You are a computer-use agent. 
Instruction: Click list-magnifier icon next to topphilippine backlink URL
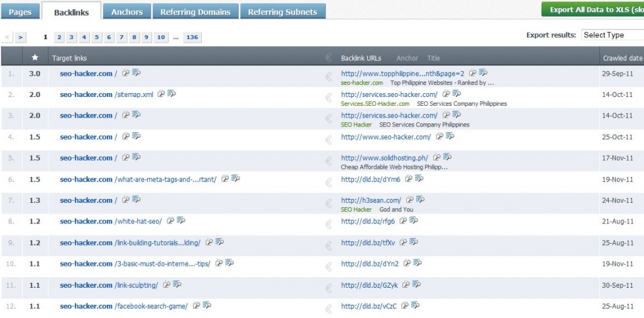coord(483,73)
